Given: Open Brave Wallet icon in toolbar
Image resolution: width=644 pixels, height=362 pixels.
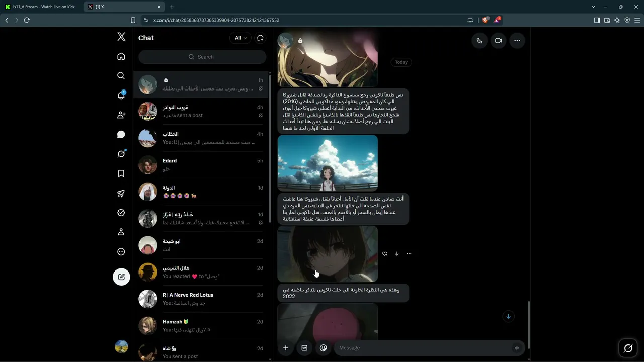Looking at the screenshot, I should point(607,20).
